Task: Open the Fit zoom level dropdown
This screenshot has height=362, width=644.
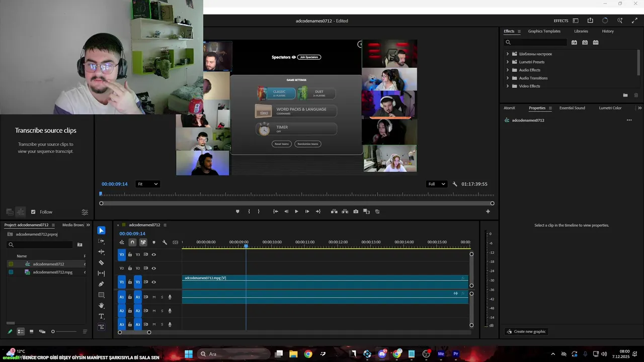Action: 148,184
